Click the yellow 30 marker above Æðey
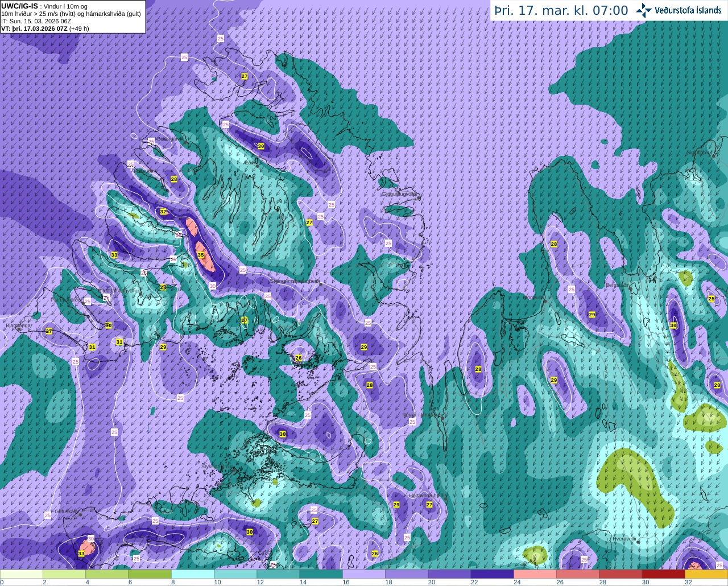The width and height of the screenshot is (728, 586). point(260,146)
